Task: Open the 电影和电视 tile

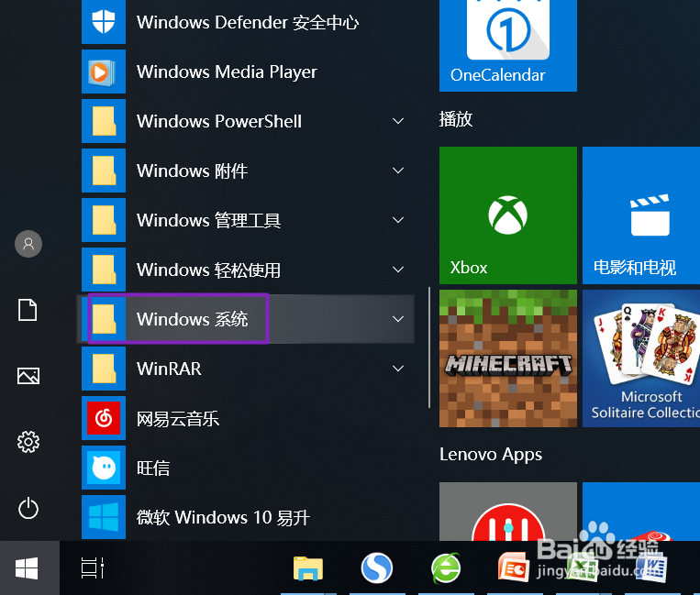Action: 641,215
